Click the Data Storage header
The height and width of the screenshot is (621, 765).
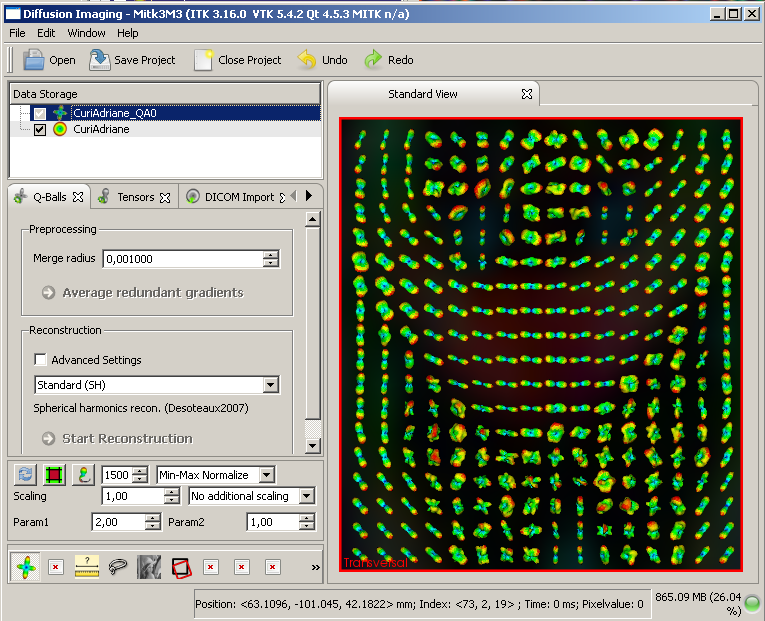click(165, 94)
